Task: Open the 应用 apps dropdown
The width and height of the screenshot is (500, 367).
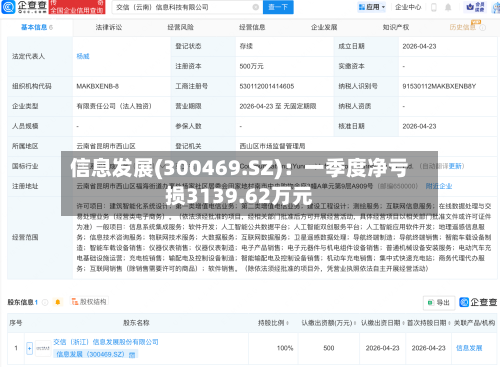Action: tap(372, 7)
